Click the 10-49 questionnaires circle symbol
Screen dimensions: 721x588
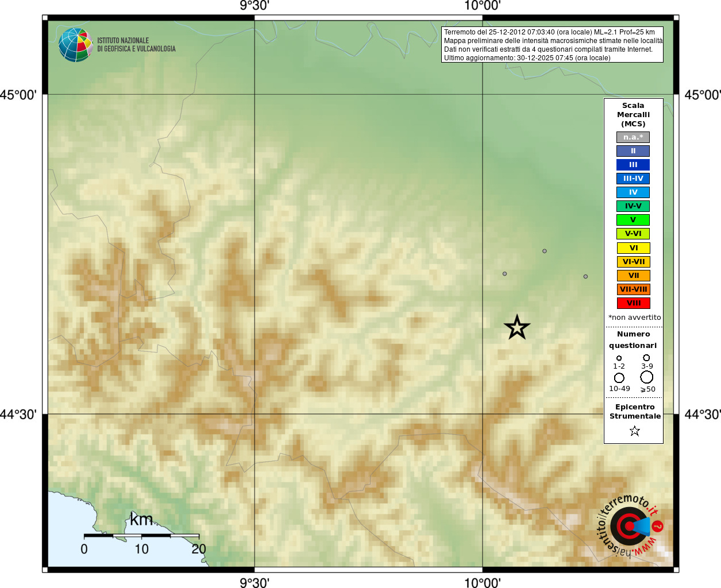pyautogui.click(x=619, y=378)
